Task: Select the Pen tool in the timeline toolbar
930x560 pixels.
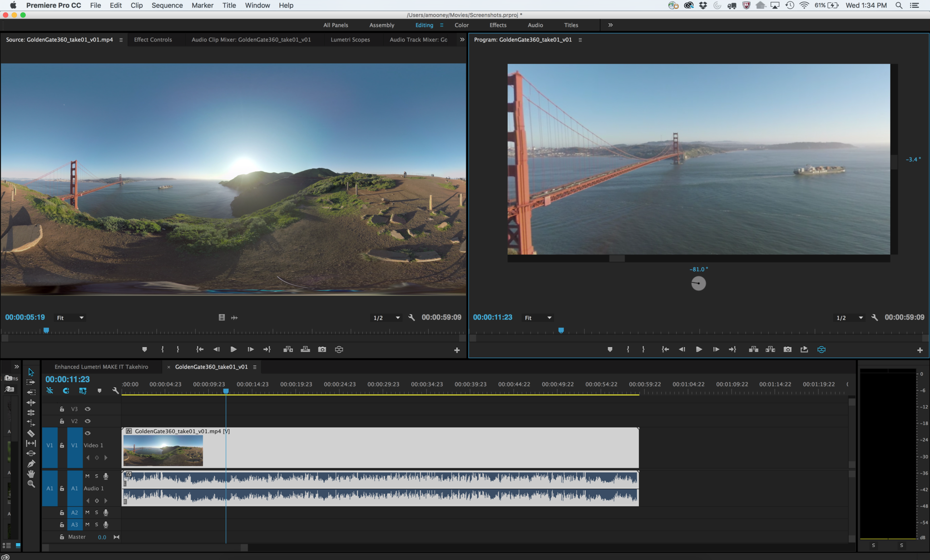Action: [31, 463]
